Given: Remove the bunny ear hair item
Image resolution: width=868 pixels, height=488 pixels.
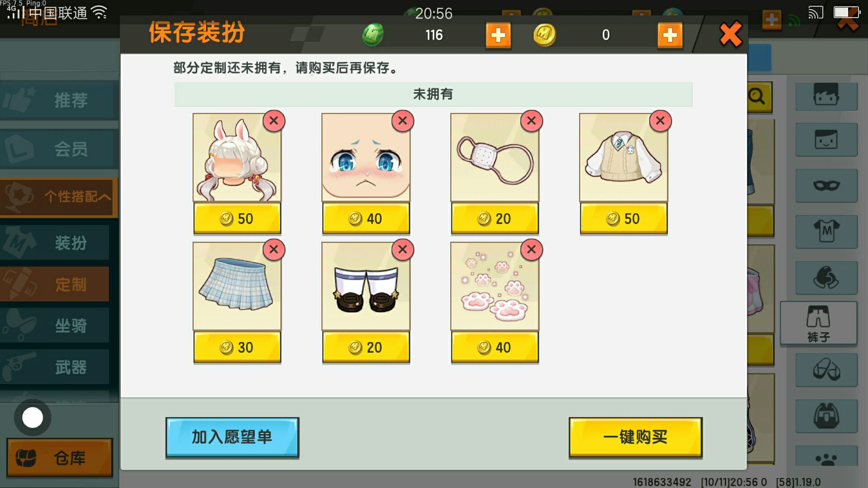Looking at the screenshot, I should click(274, 121).
